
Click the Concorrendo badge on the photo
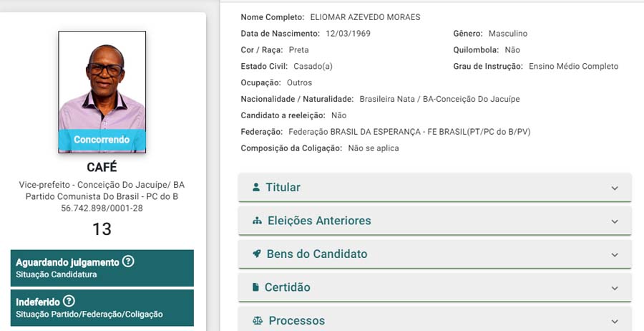click(x=102, y=140)
